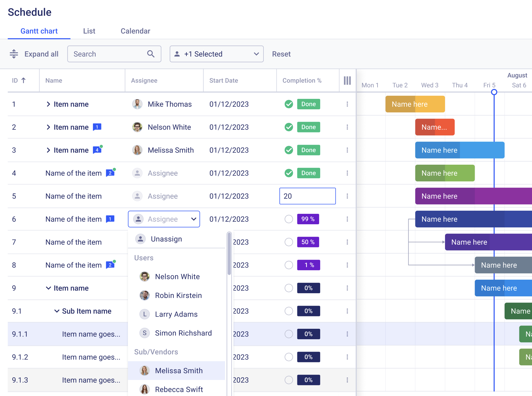Select the green Name here Gantt bar
This screenshot has height=396, width=532.
[x=445, y=173]
